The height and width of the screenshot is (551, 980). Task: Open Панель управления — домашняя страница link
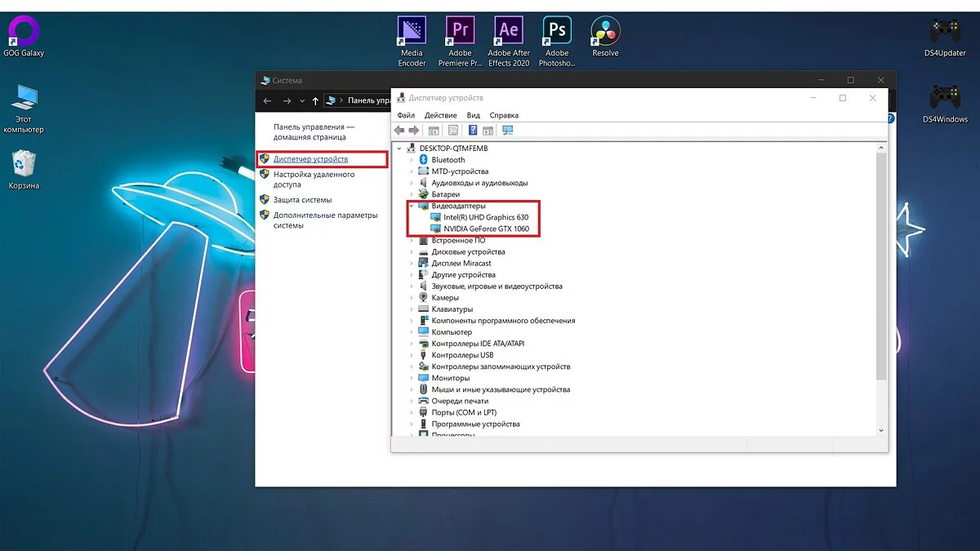coord(314,132)
